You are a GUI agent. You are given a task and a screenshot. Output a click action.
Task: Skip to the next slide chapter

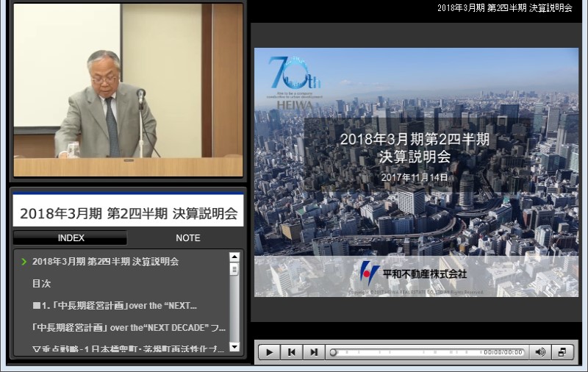314,352
